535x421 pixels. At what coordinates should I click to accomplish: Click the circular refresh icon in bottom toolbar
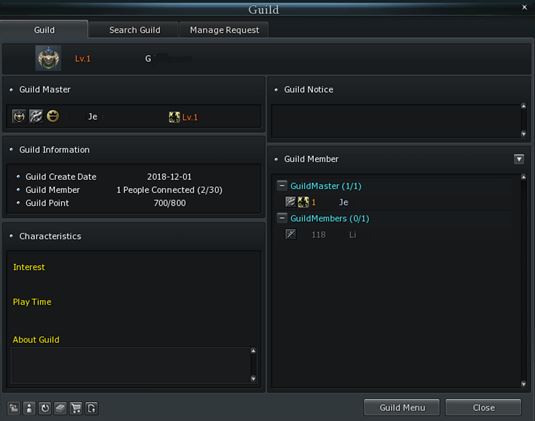(x=45, y=408)
